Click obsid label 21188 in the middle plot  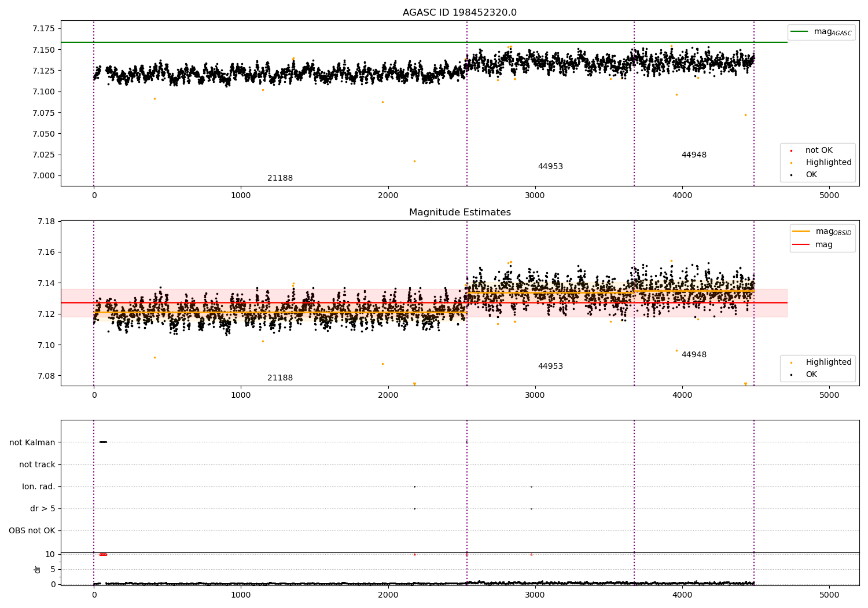pyautogui.click(x=280, y=378)
